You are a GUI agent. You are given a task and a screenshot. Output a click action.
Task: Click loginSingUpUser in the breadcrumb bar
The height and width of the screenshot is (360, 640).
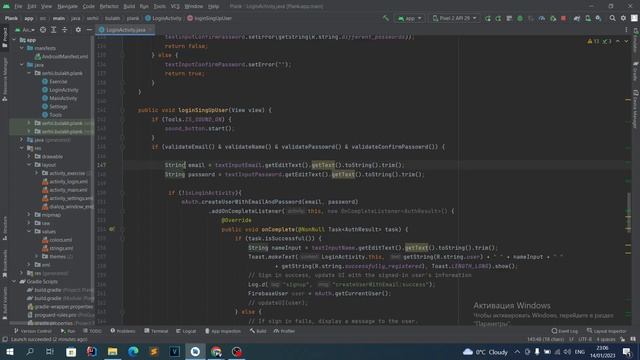click(x=209, y=18)
